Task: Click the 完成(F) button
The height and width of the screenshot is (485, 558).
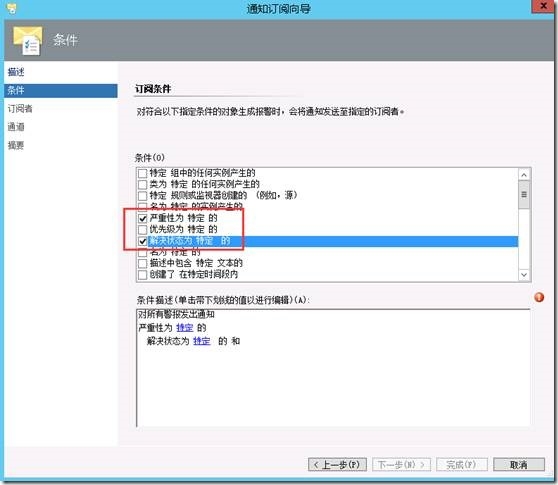Action: tap(461, 464)
